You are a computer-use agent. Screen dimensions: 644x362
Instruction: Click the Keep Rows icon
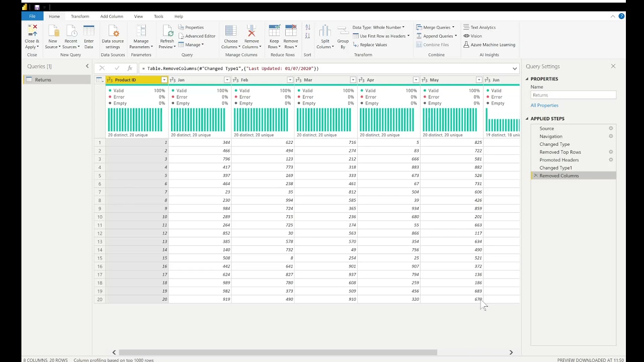click(274, 31)
